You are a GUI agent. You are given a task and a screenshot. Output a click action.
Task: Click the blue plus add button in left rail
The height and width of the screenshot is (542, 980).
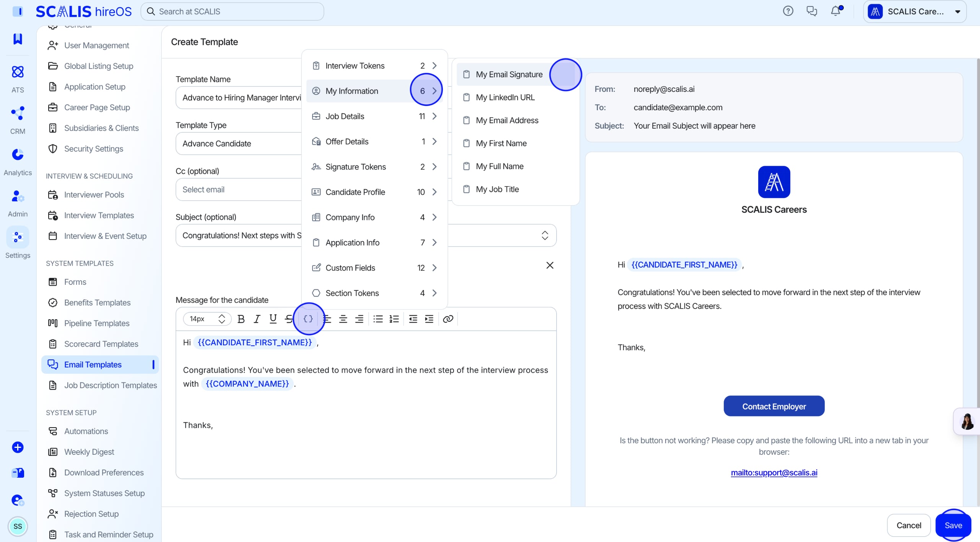point(18,447)
